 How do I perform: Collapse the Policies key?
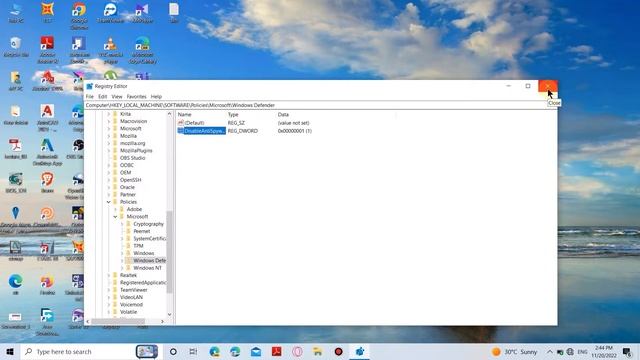tap(109, 202)
